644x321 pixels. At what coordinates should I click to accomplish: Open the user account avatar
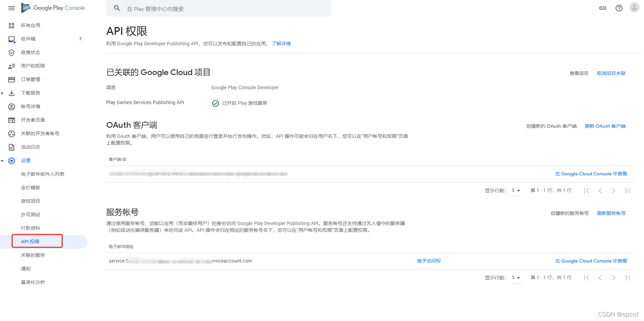click(x=634, y=7)
